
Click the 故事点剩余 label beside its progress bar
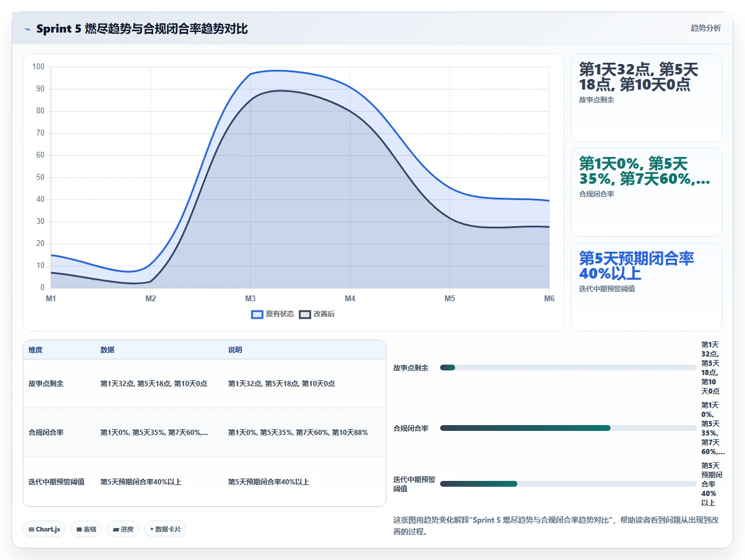411,368
